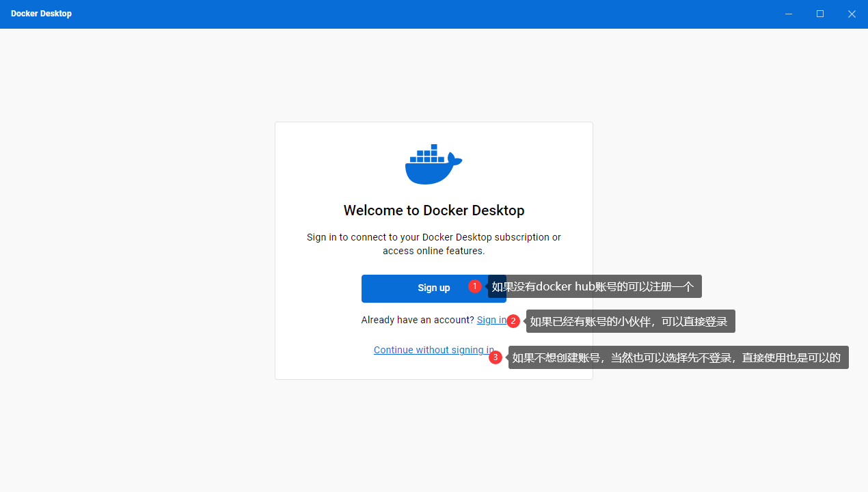The width and height of the screenshot is (868, 492).
Task: Click the red number 3 badge
Action: pos(496,357)
